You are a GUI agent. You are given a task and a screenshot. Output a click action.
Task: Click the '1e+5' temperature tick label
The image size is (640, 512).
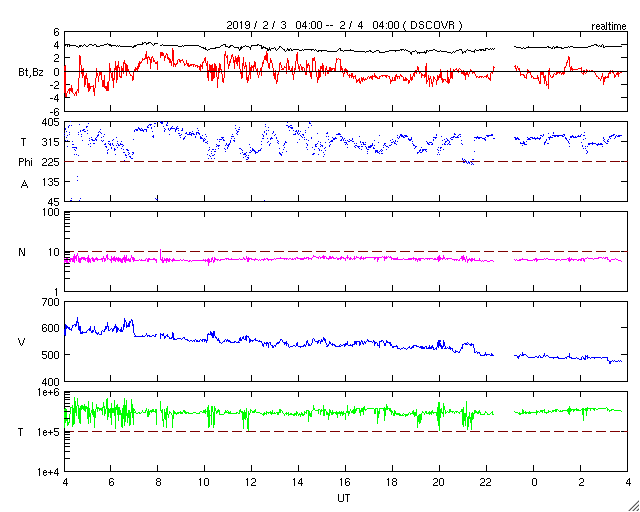(49, 432)
